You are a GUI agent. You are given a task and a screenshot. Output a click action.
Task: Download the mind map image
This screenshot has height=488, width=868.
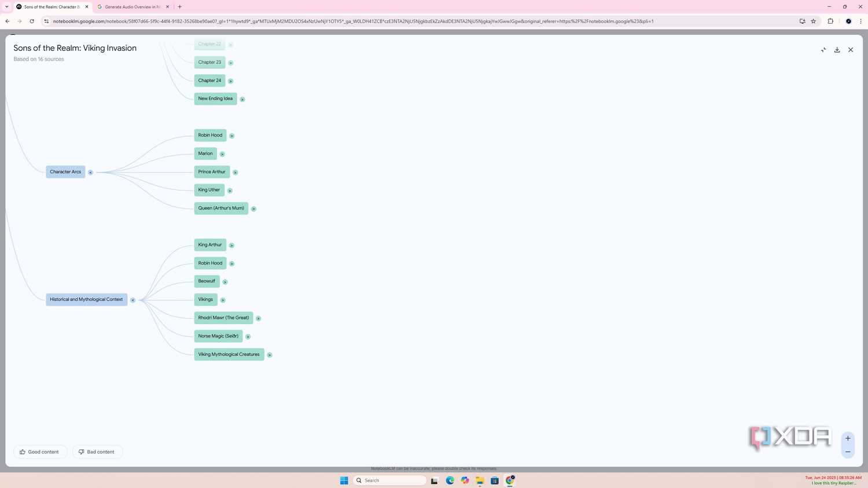837,50
